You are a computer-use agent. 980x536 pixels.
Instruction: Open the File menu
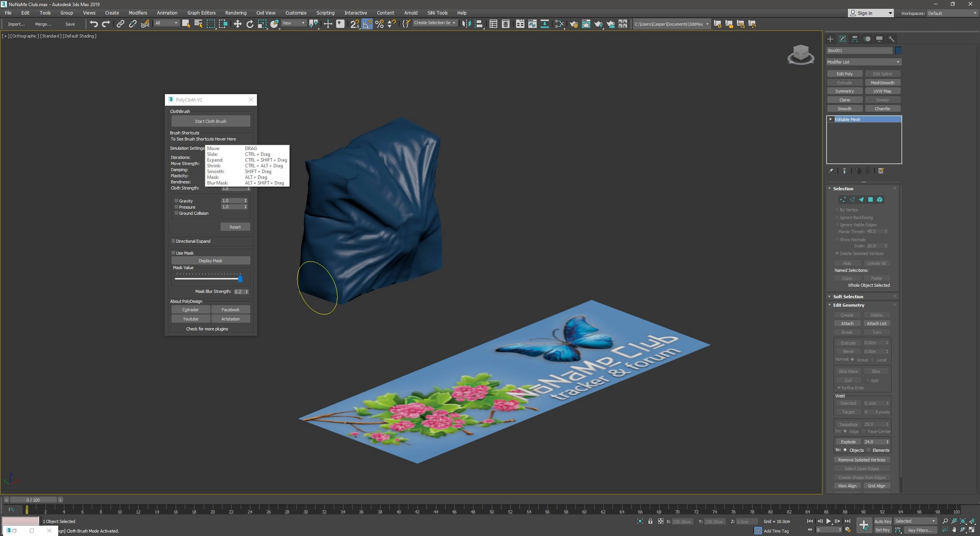8,13
